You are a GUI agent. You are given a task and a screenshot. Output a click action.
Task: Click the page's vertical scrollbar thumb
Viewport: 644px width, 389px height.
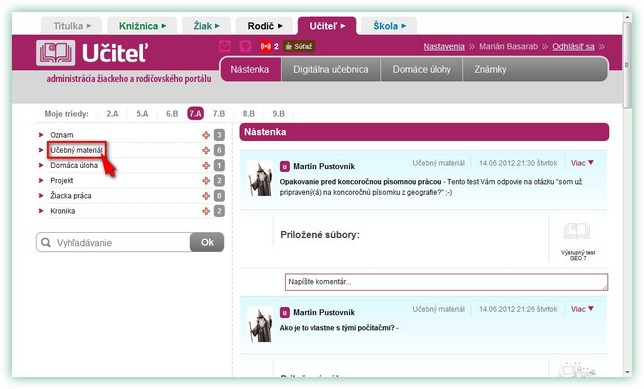point(627,65)
